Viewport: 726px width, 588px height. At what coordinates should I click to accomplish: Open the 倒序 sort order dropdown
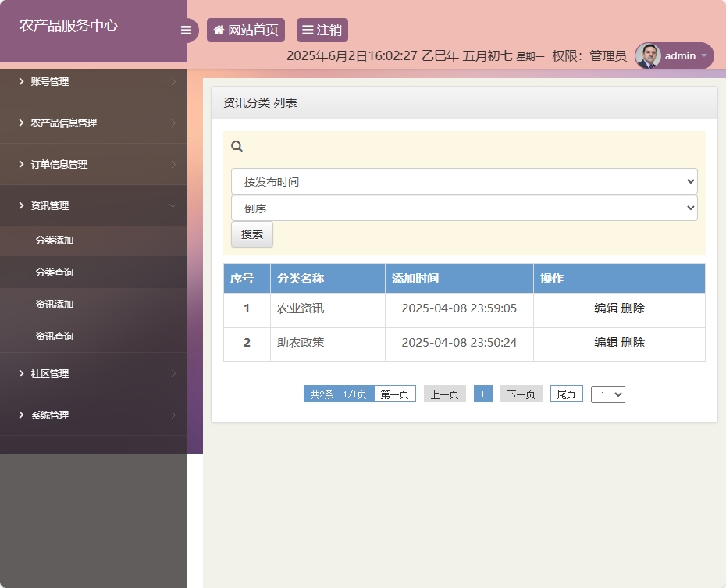464,208
